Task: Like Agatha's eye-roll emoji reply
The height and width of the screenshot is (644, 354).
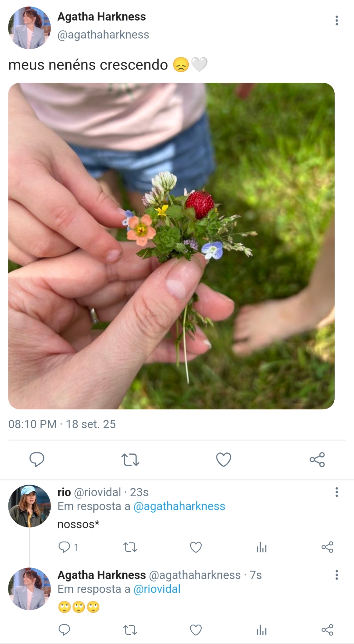Action: pos(196,630)
